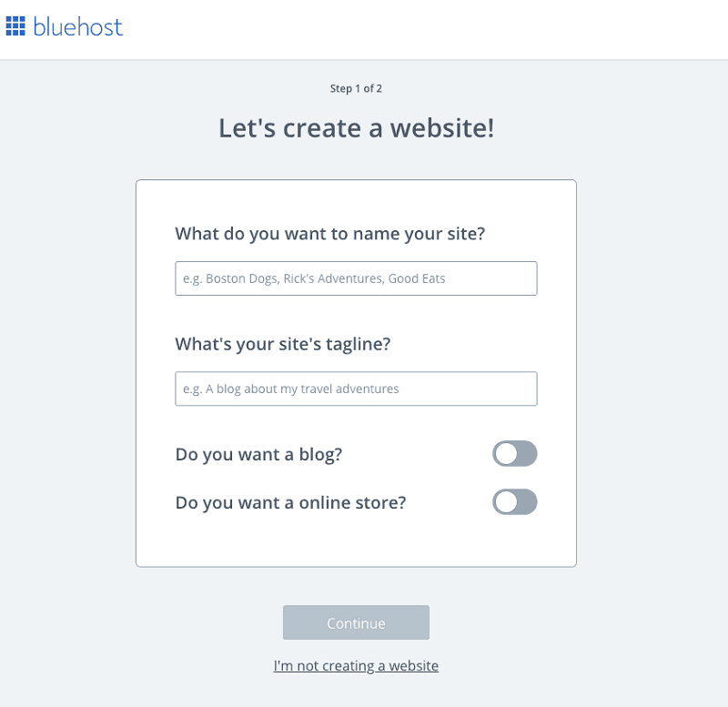
Task: Click "Do you want a online store?" label
Action: pos(290,502)
